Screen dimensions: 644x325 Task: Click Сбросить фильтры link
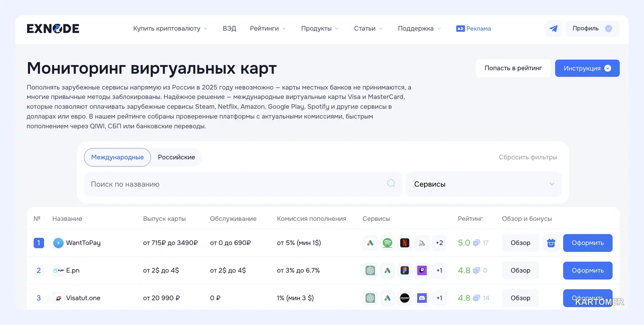tap(528, 157)
